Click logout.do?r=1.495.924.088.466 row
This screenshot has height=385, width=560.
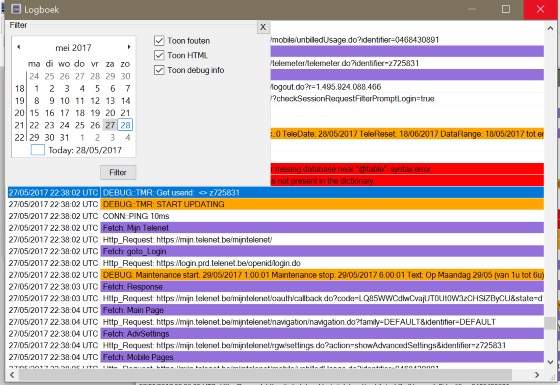[407, 87]
